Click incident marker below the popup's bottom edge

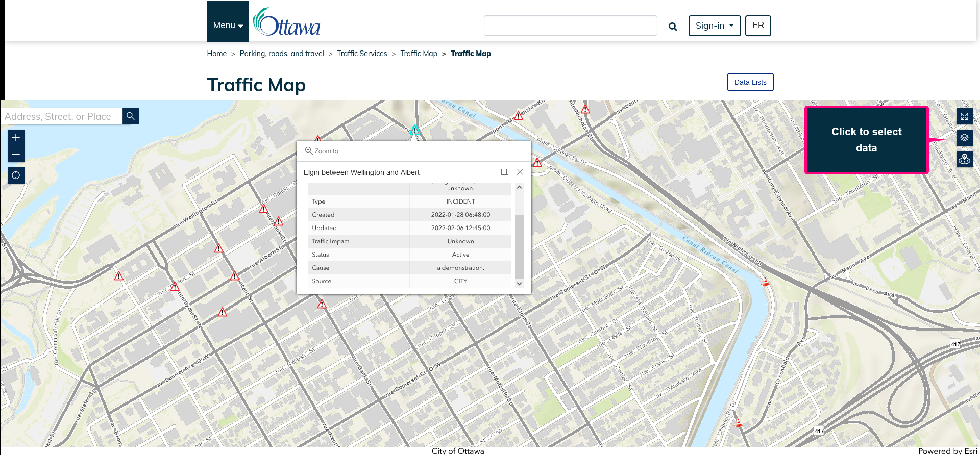click(x=322, y=304)
